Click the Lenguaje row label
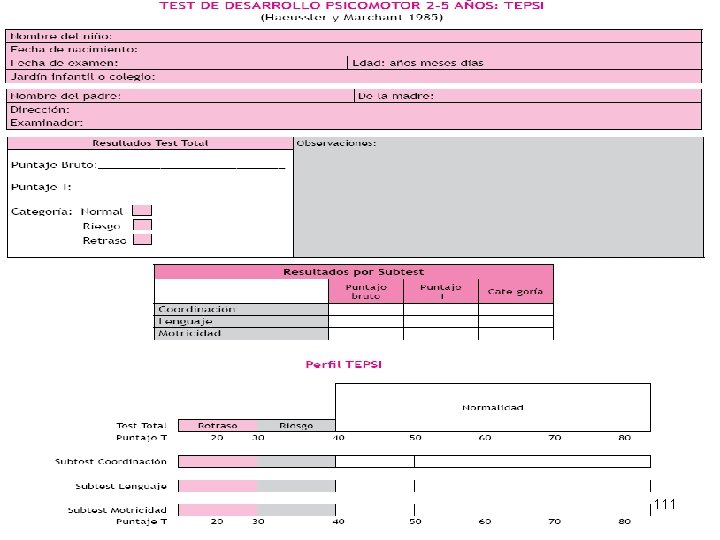Image resolution: width=720 pixels, height=540 pixels. pyautogui.click(x=241, y=321)
